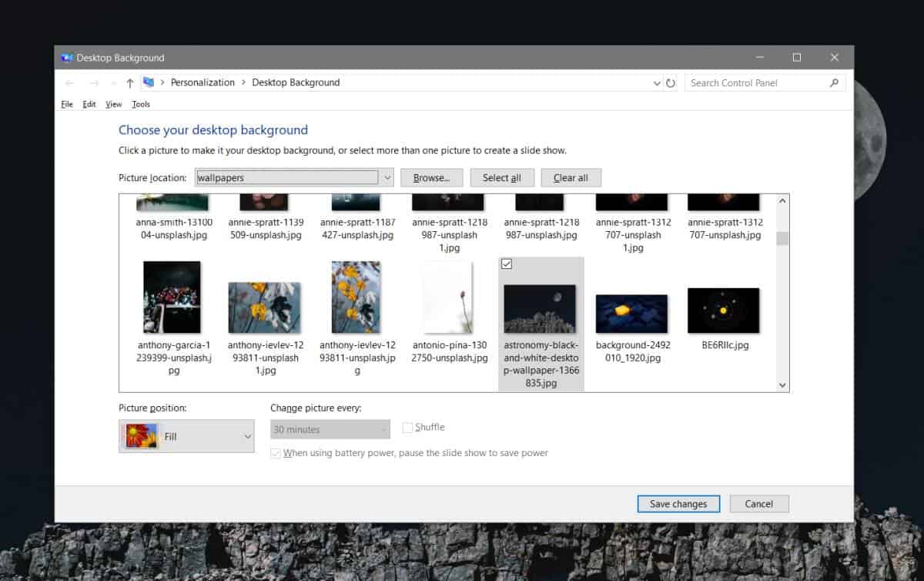924x581 pixels.
Task: Toggle the pause slideshow on battery checkbox
Action: (276, 453)
